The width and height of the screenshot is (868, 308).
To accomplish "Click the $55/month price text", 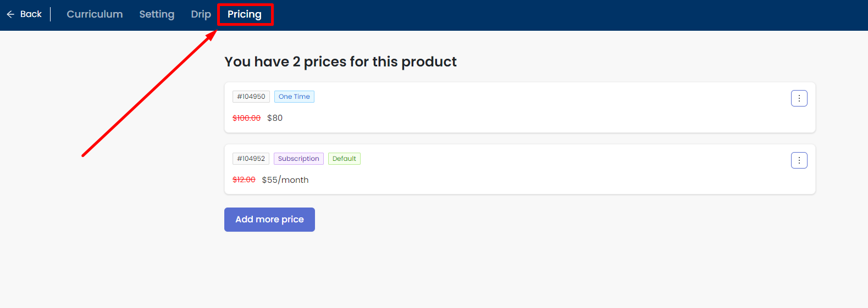I will 285,180.
